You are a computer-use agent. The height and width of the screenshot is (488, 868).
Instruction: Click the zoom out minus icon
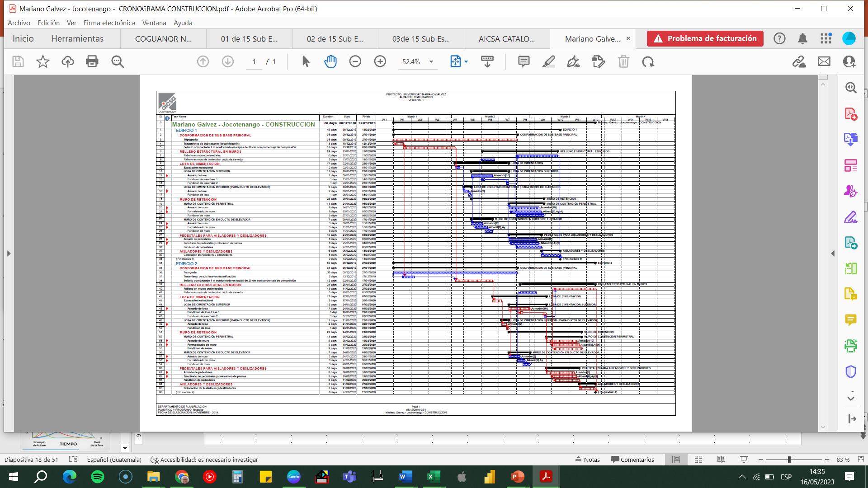click(355, 62)
